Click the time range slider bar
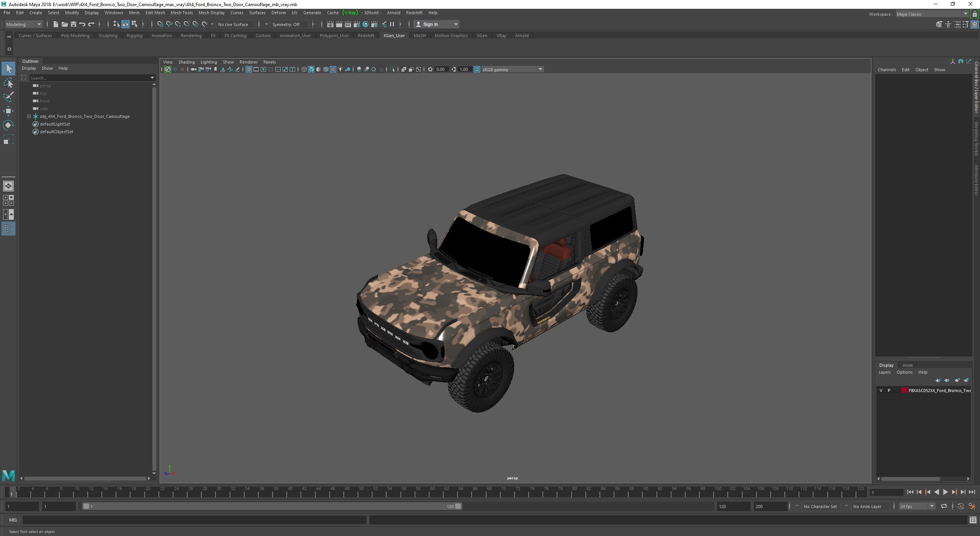 pos(272,506)
